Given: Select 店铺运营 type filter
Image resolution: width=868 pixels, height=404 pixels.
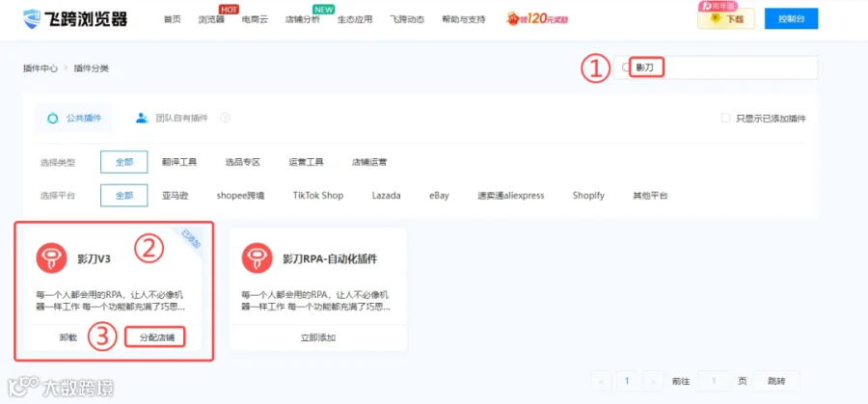Looking at the screenshot, I should coord(369,162).
